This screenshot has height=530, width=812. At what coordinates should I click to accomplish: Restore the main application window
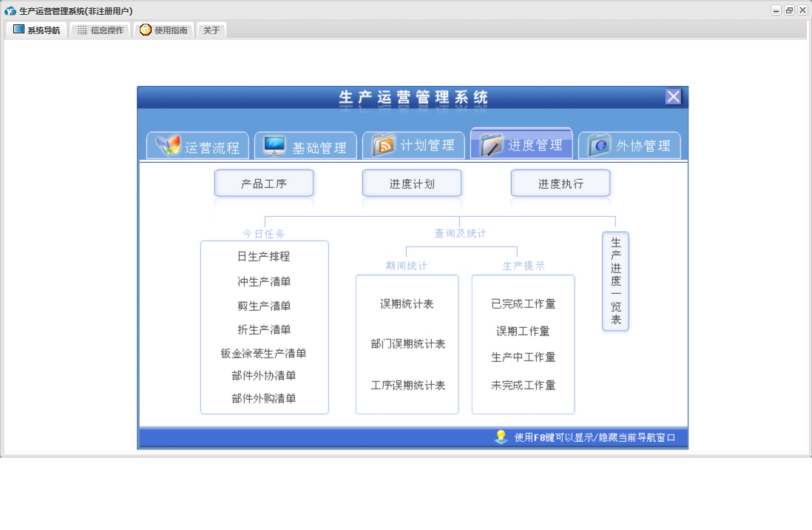[x=789, y=10]
